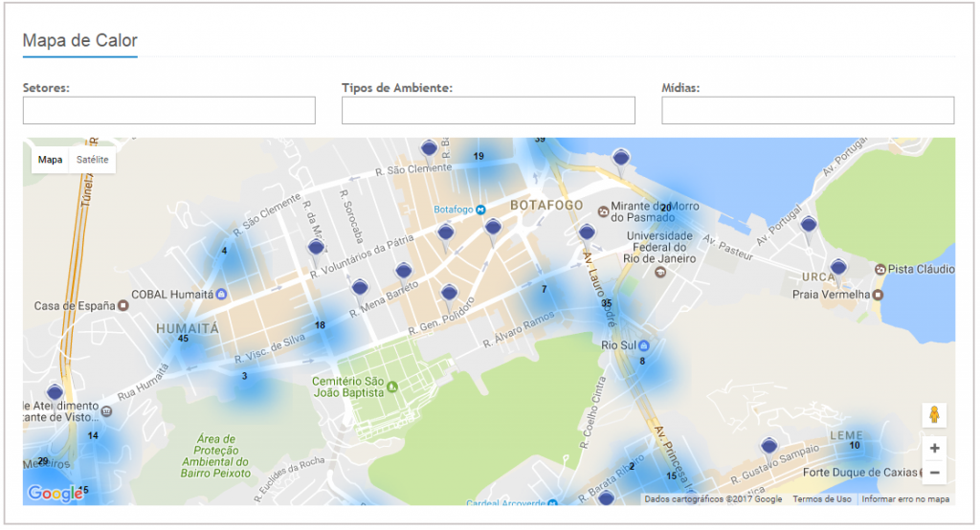
Task: Click the pin left of R. Voluntários da Pátria label
Action: pos(316,251)
